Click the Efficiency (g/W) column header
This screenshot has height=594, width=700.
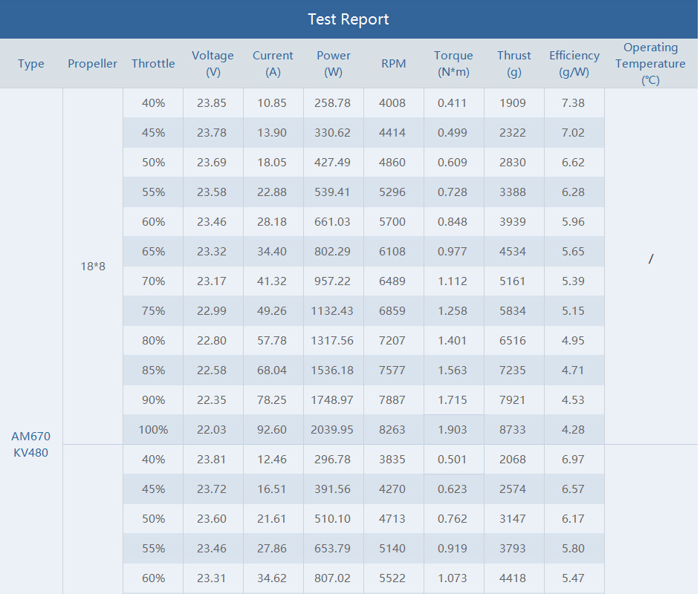point(574,64)
